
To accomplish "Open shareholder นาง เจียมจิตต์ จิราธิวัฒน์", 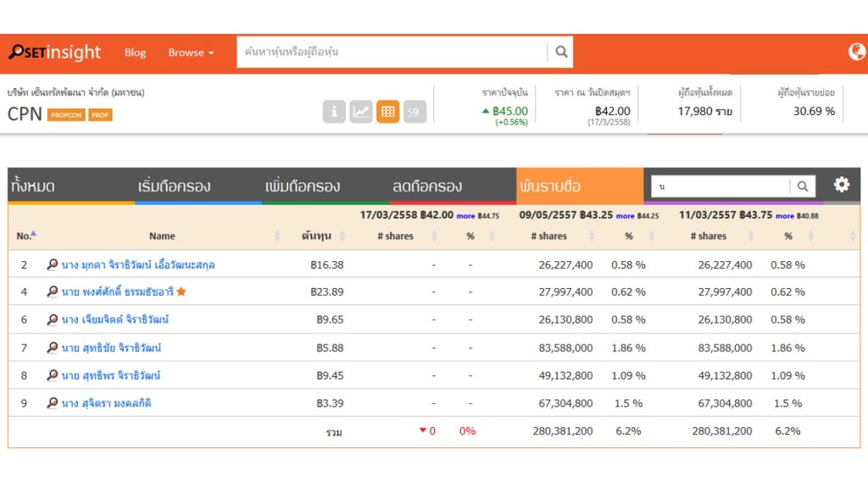I will [115, 319].
